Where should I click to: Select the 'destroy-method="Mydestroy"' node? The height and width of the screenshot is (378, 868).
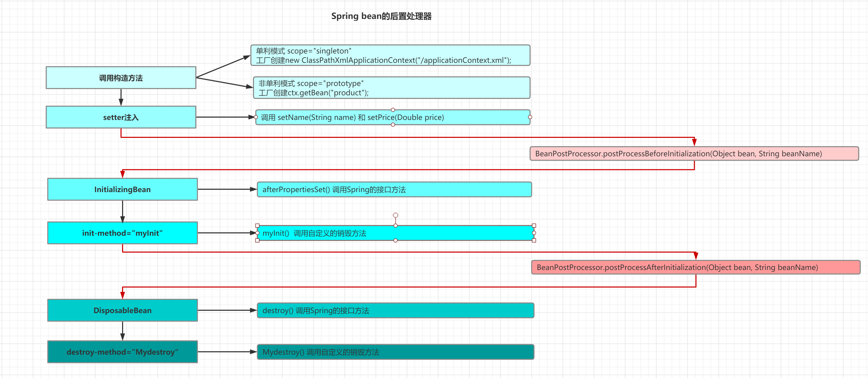pyautogui.click(x=122, y=352)
